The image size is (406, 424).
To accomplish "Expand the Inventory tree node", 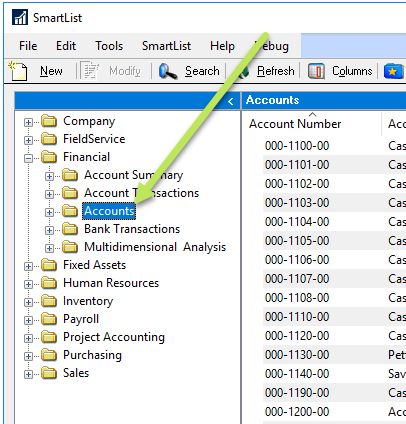I will [x=28, y=302].
